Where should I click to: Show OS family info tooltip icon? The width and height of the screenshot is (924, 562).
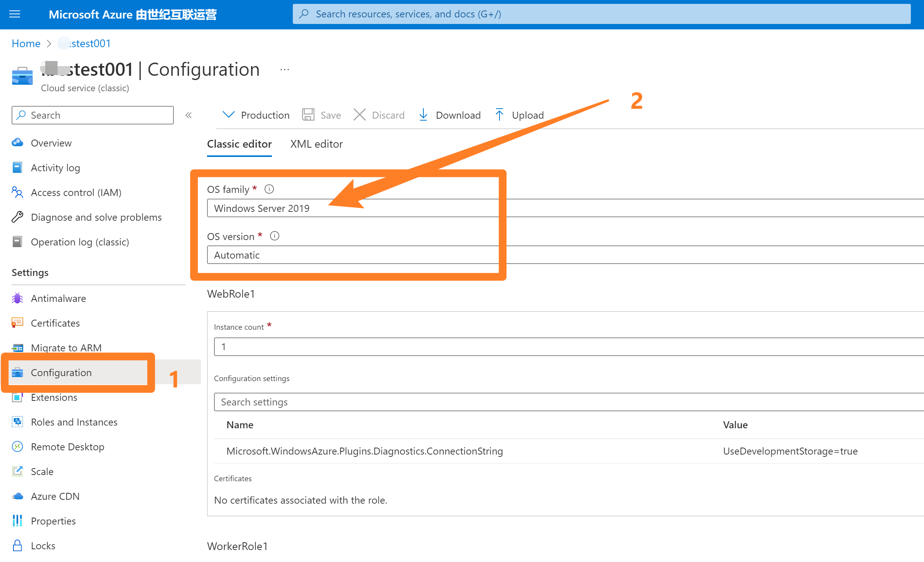coord(269,189)
